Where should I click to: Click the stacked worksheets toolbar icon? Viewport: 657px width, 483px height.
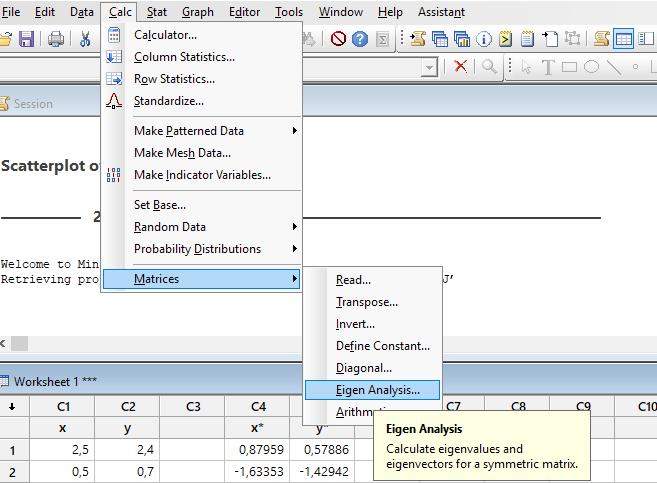pos(440,39)
